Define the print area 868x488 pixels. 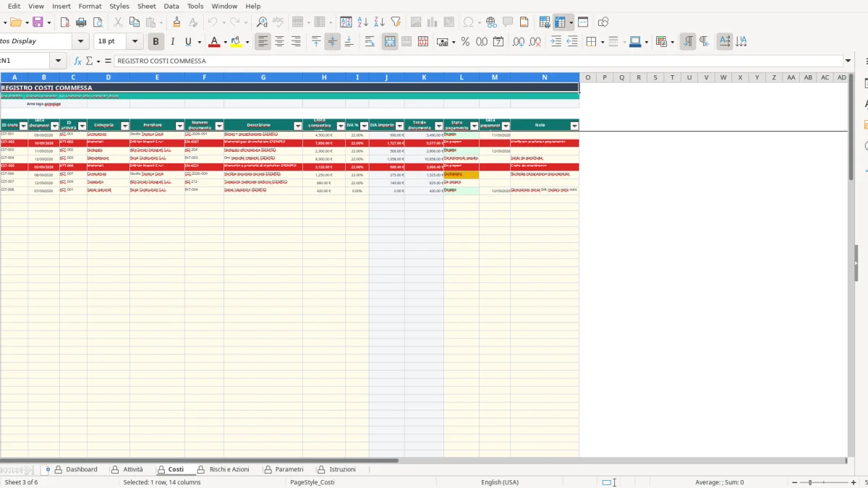[x=545, y=22]
